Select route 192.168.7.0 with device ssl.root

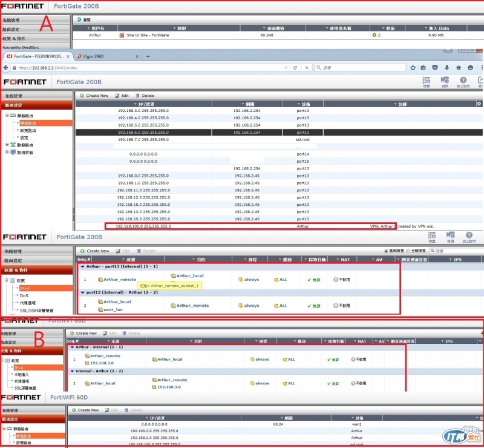[x=279, y=140]
